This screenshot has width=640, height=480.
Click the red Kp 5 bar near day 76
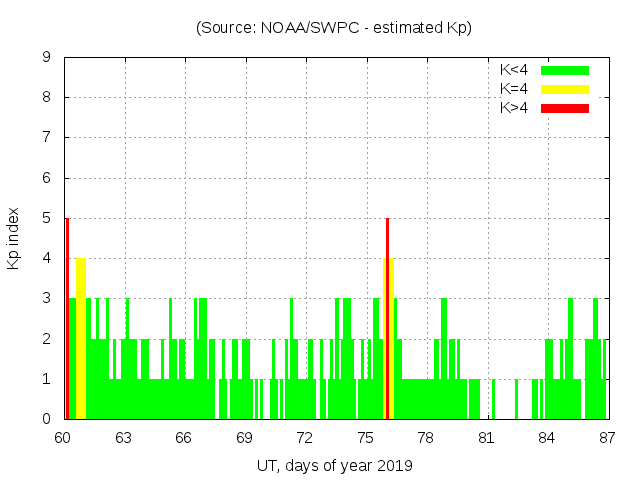(387, 320)
